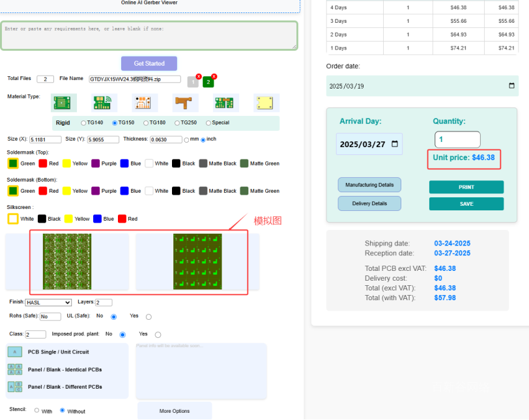This screenshot has width=529, height=420.
Task: Select the TG180 radio option
Action: [145, 123]
